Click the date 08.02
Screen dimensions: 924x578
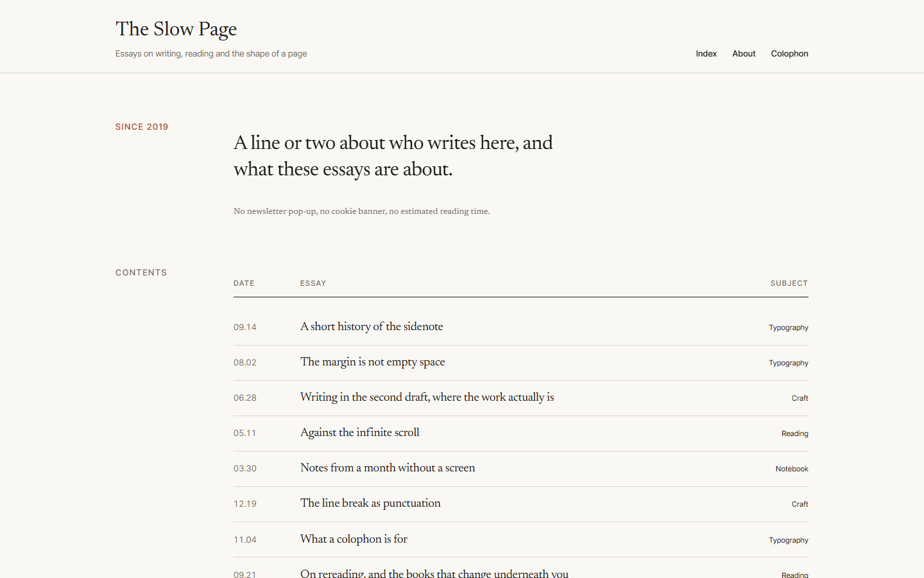tap(245, 362)
